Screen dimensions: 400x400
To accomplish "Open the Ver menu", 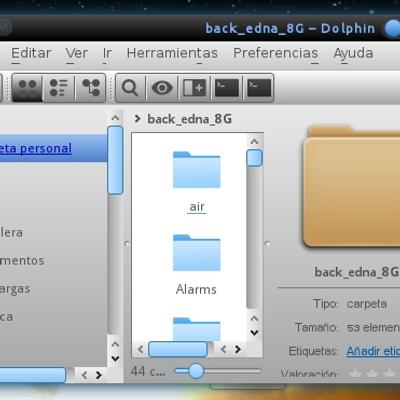I will tap(77, 53).
